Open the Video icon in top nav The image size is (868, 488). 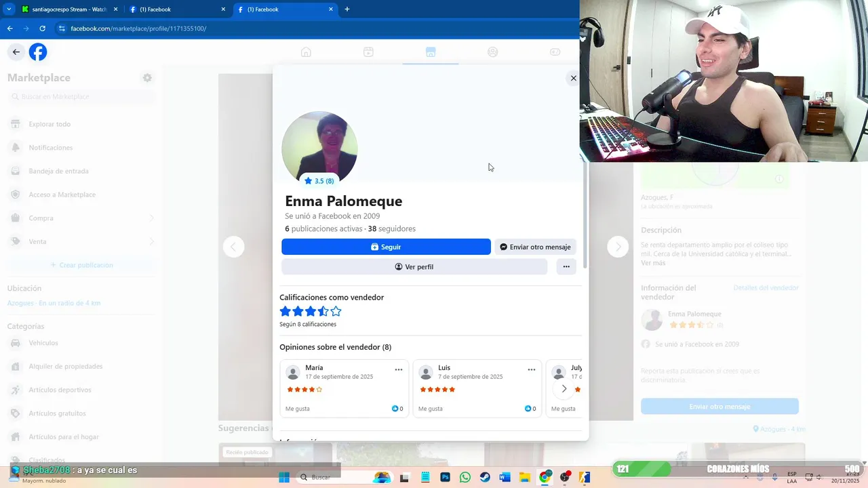(368, 52)
